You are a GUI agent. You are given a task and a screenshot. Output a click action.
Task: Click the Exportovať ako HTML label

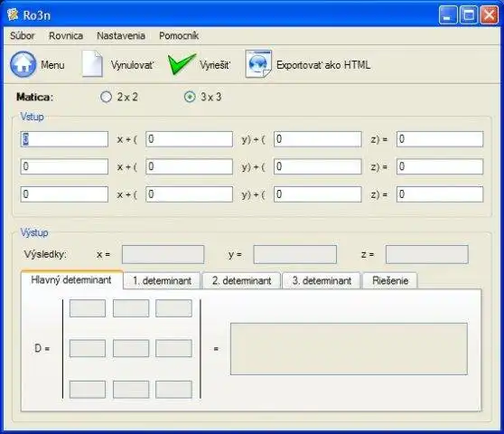click(x=323, y=65)
